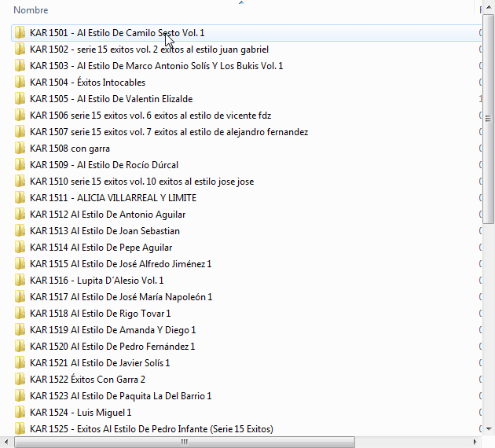Image resolution: width=495 pixels, height=448 pixels.
Task: Click the folder icon for KAR 1522
Action: [20, 379]
